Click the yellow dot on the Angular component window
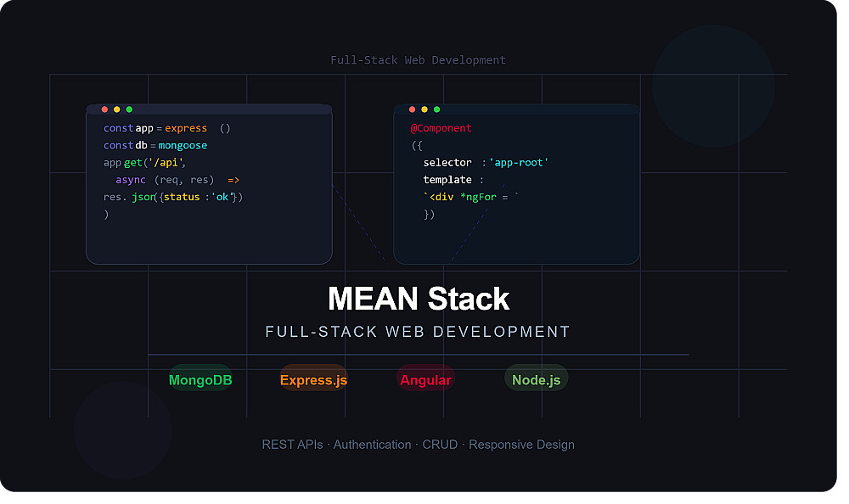 coord(424,109)
